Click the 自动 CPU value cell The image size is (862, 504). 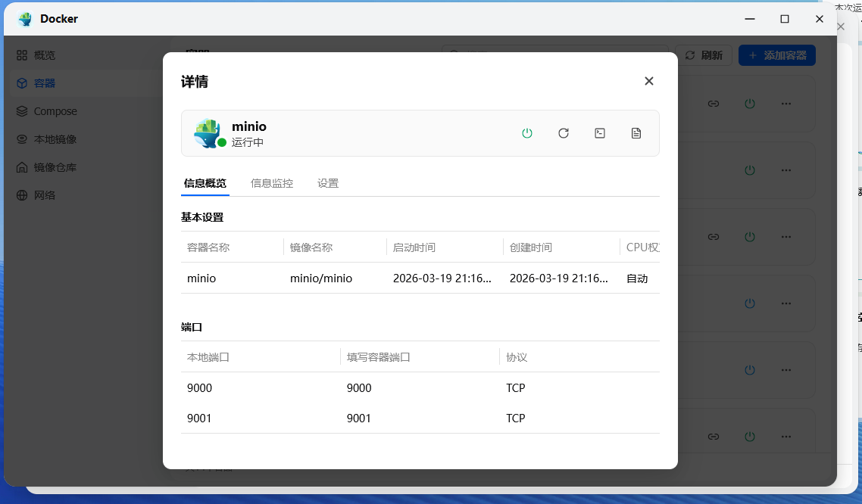(x=637, y=278)
